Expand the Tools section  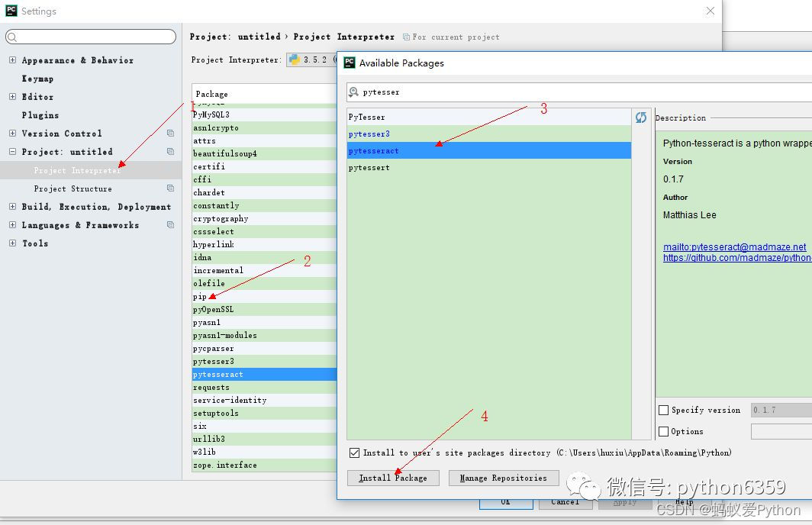(12, 243)
